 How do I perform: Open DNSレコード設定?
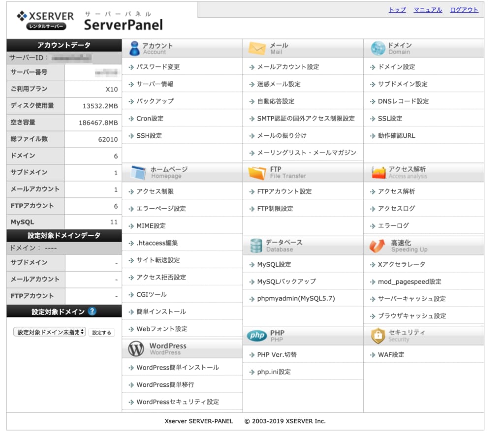point(404,101)
